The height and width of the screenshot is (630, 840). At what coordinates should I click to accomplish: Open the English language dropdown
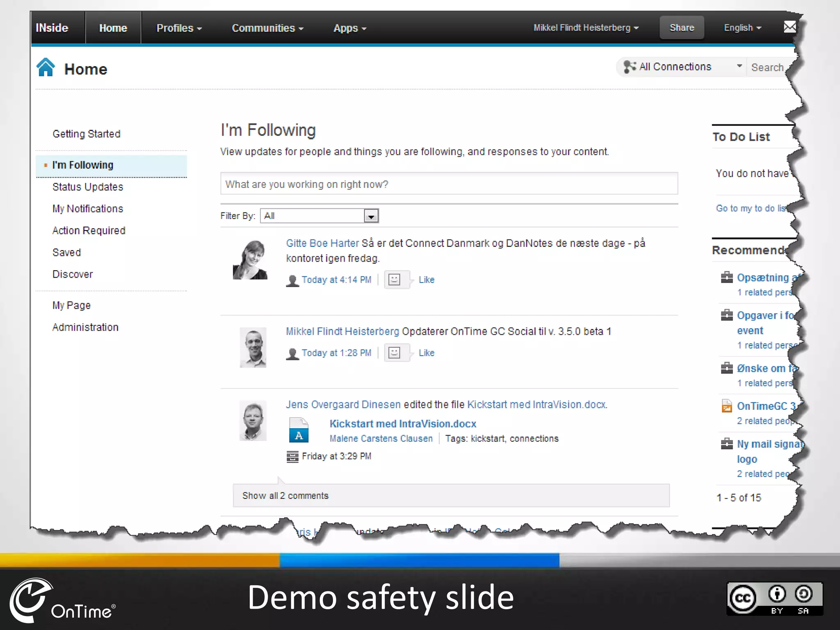click(742, 27)
